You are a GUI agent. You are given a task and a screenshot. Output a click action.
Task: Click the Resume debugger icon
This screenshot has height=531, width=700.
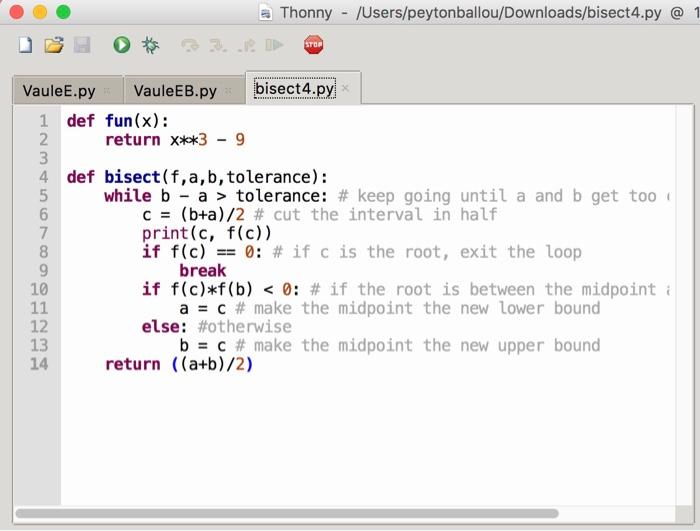point(274,45)
